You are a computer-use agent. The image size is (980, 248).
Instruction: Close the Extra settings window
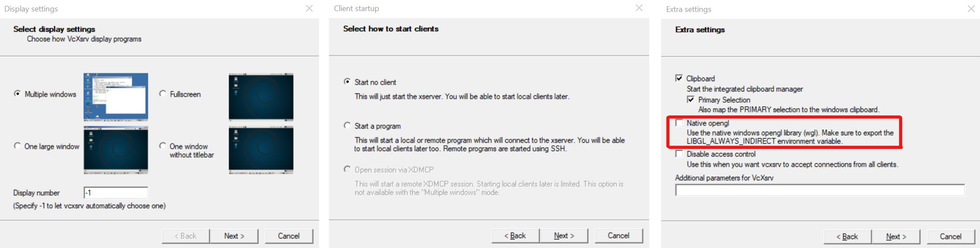pyautogui.click(x=971, y=9)
